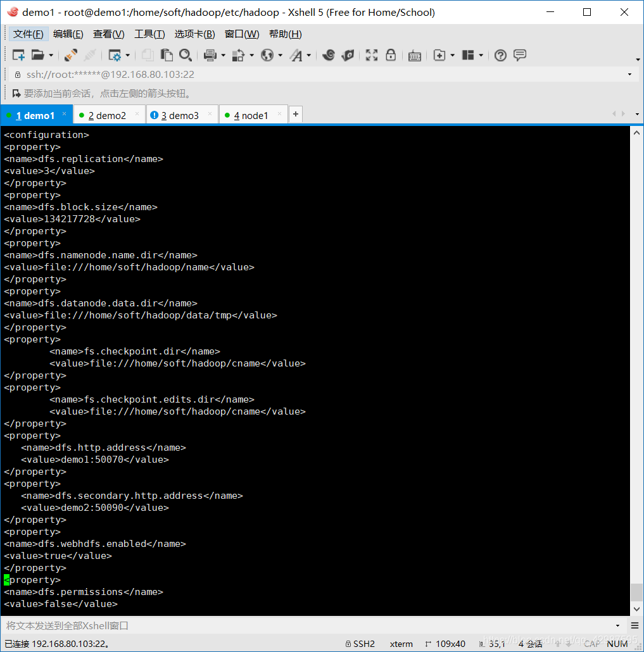This screenshot has height=652, width=644.
Task: Click the terminal scrollbar down arrow
Action: (x=636, y=609)
